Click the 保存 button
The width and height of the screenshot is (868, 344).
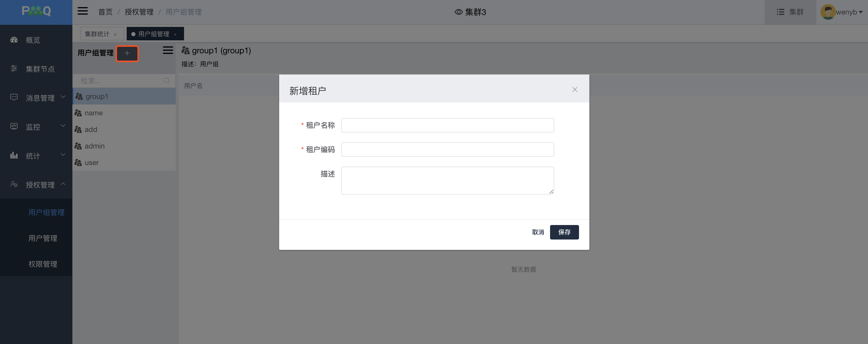[564, 232]
